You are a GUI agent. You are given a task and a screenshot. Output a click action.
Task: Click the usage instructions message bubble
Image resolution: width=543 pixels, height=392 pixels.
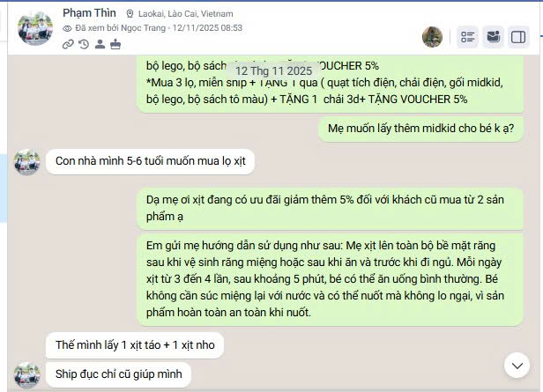(331, 279)
